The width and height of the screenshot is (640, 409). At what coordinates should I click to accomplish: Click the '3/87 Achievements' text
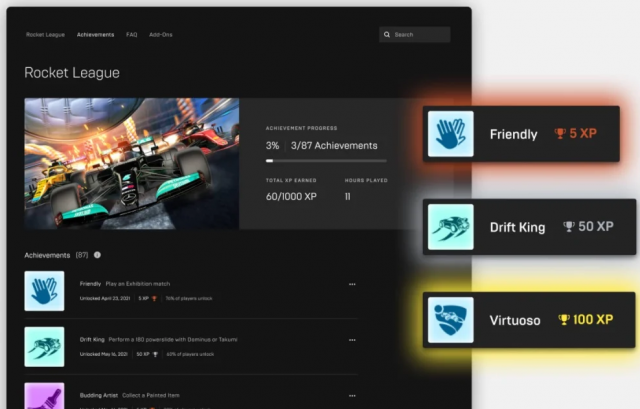tap(334, 146)
